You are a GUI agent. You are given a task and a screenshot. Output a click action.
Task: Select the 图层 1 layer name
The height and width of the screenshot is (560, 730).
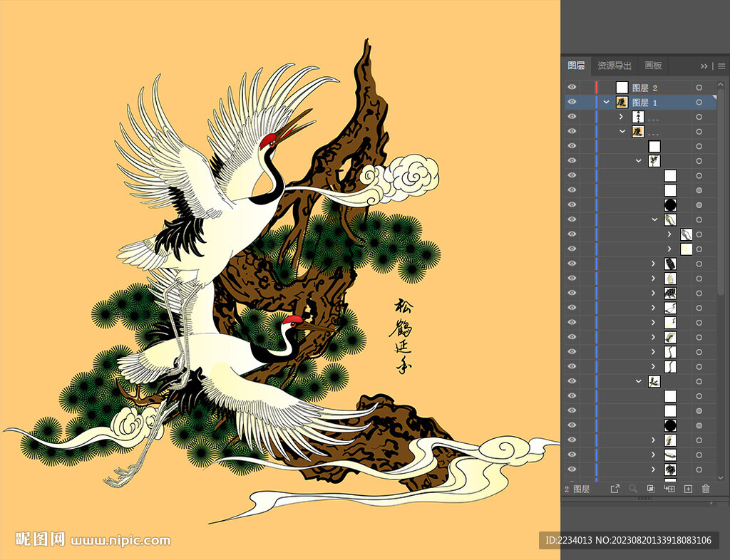pos(644,103)
